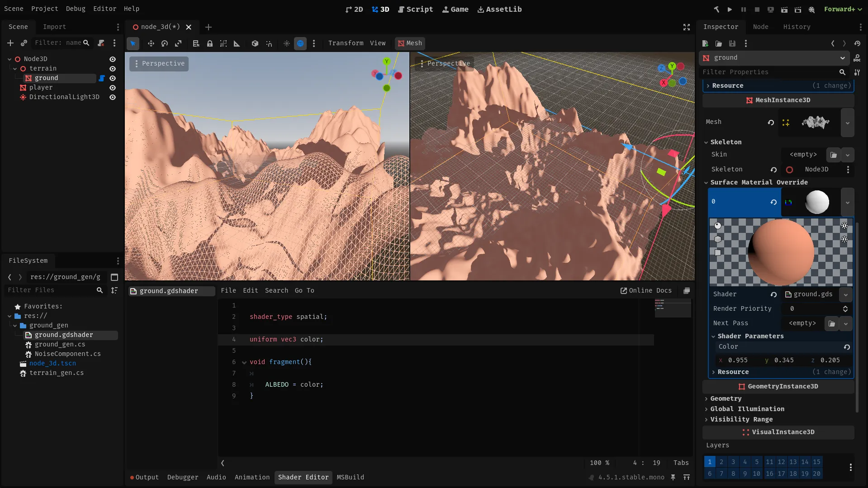Open the Perspective view menu
868x488 pixels.
(x=159, y=63)
